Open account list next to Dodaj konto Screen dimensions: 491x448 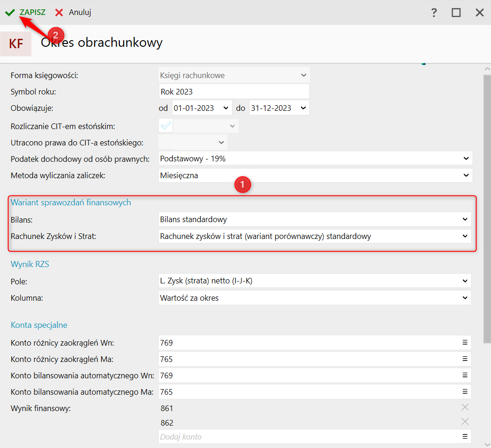pyautogui.click(x=465, y=436)
